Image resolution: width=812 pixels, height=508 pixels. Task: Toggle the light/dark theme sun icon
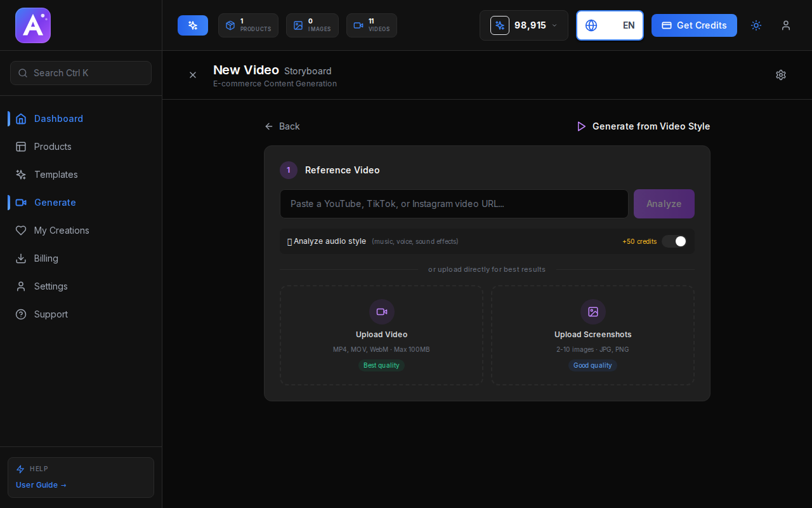click(x=756, y=25)
